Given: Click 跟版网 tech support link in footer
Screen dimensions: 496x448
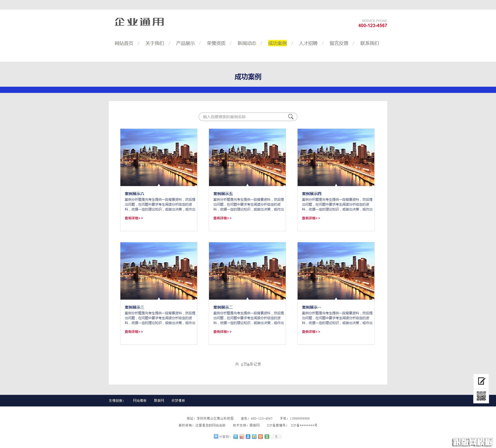Looking at the screenshot, I should coord(254,425).
